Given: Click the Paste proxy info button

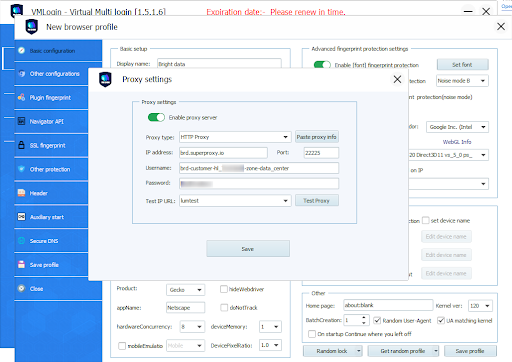Looking at the screenshot, I should point(317,137).
